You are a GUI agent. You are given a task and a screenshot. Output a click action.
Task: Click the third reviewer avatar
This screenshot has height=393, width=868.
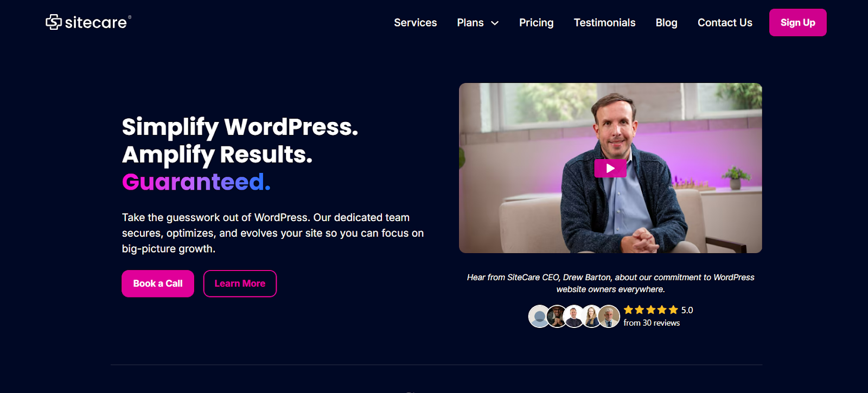[x=574, y=317]
